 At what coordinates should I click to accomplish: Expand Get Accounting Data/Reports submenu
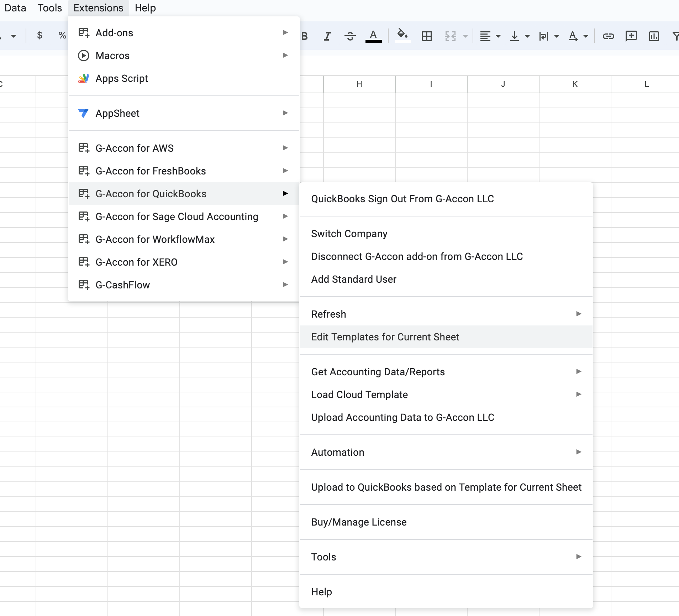point(446,372)
